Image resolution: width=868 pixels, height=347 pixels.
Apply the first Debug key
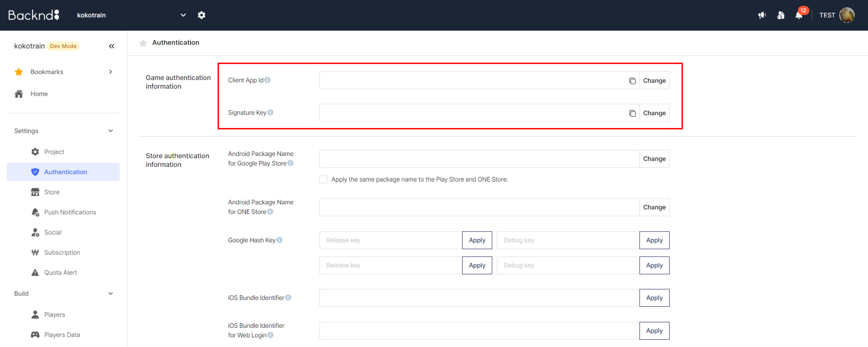point(654,240)
